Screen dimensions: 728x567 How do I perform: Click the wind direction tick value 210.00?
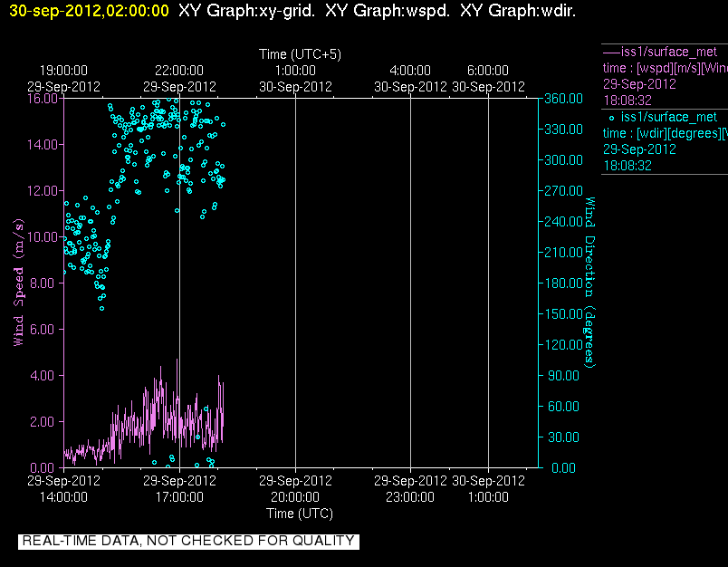coord(563,253)
